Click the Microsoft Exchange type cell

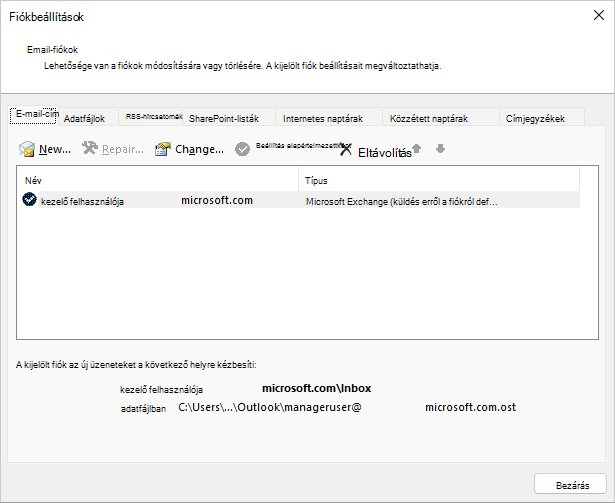coord(402,202)
